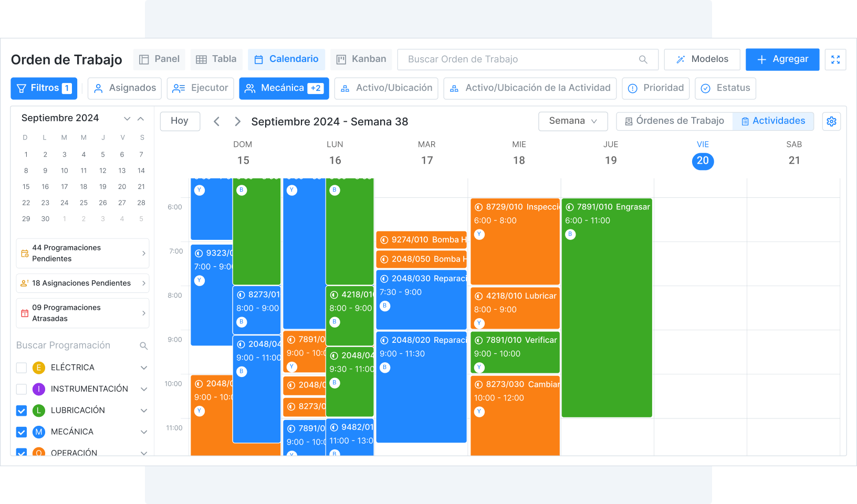Collapse the Septiembre 2024 mini calendar

point(141,118)
